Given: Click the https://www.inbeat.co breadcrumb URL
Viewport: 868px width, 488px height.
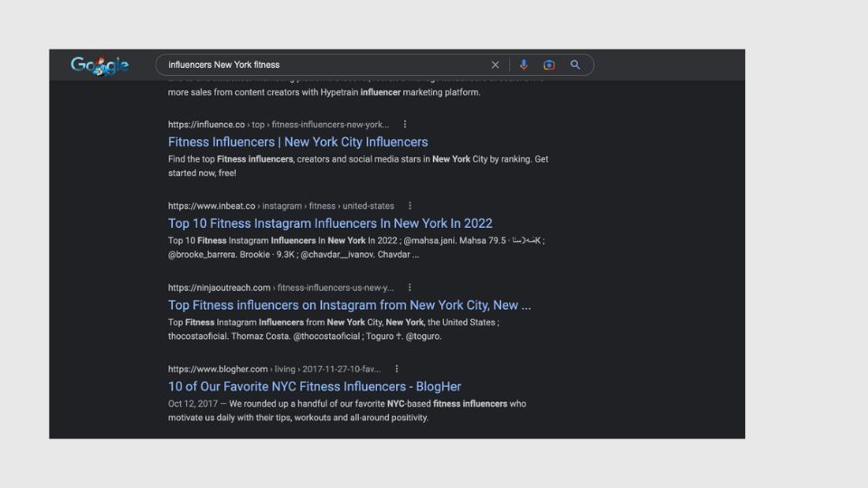Looking at the screenshot, I should pos(281,206).
